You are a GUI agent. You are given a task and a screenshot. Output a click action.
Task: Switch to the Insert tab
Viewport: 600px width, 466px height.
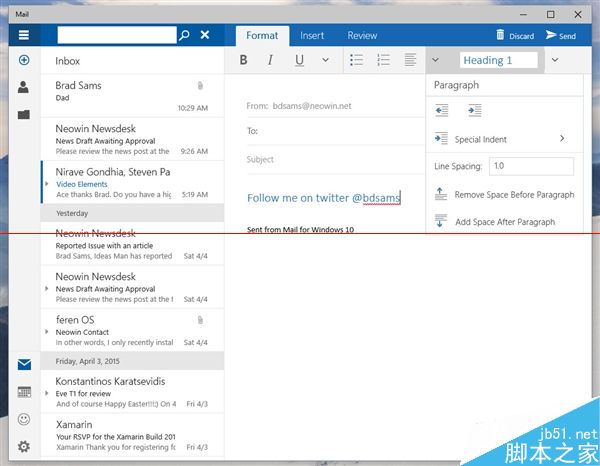pos(312,35)
